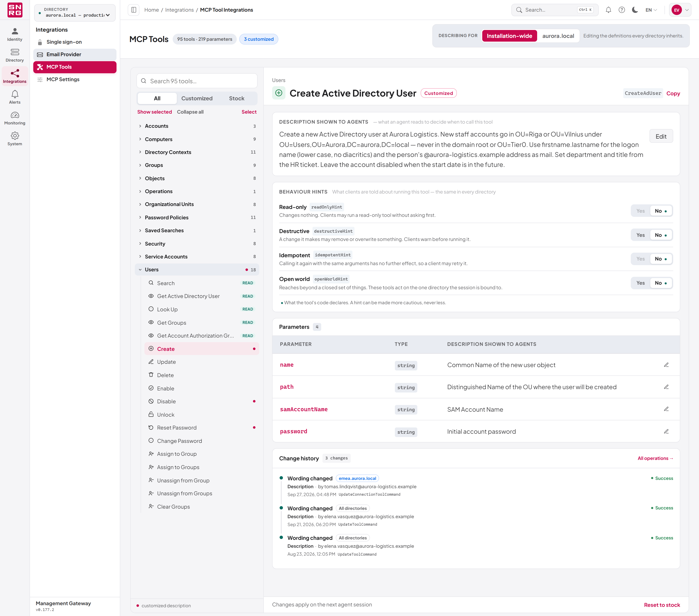Image resolution: width=699 pixels, height=616 pixels.
Task: Open the All operations link
Action: coord(655,458)
